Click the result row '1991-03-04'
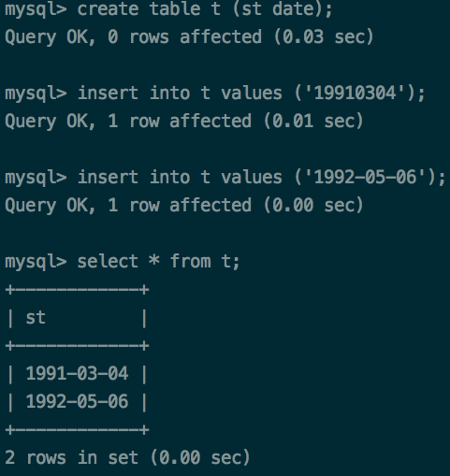Viewport: 450px width, 476px height. (77, 373)
